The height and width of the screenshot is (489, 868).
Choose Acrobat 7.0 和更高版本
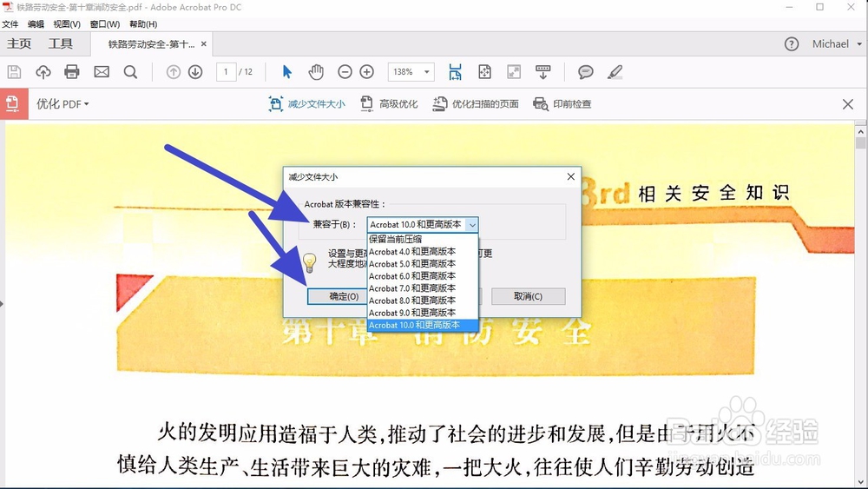423,288
